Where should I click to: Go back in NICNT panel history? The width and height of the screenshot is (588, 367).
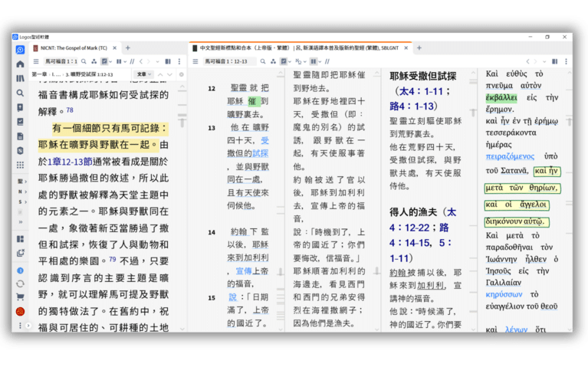pos(141,61)
